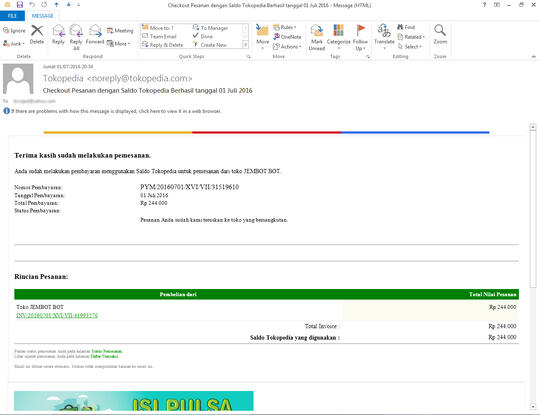Click the sender name Tokopedia
This screenshot has width=540, height=415.
tap(63, 79)
